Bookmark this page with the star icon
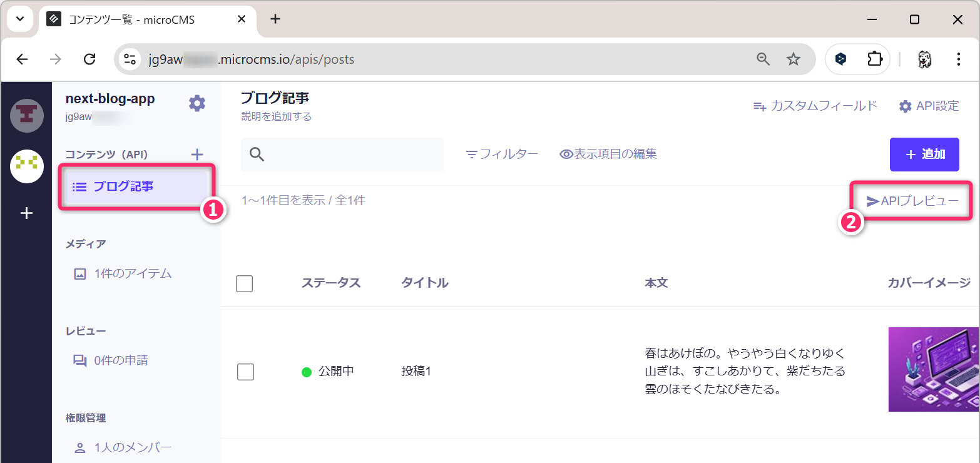The width and height of the screenshot is (980, 463). pos(794,59)
